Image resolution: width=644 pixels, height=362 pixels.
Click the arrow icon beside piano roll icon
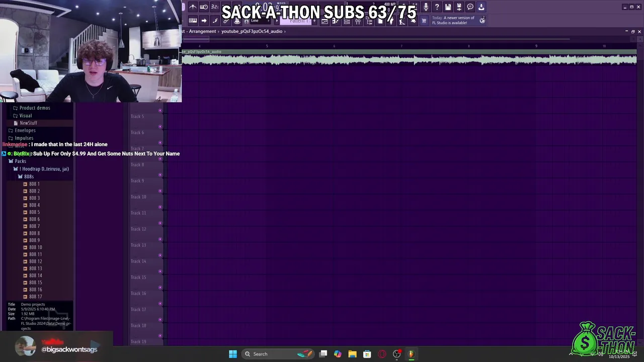(204, 21)
